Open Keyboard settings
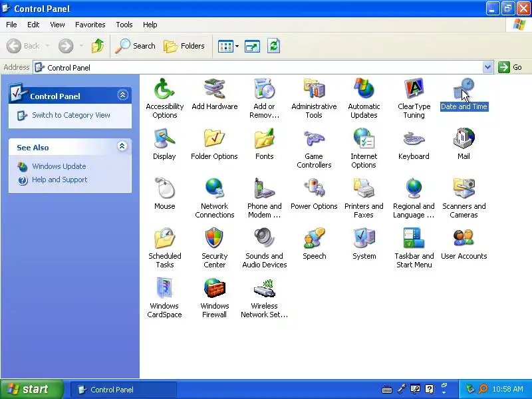The width and height of the screenshot is (532, 399). click(414, 144)
